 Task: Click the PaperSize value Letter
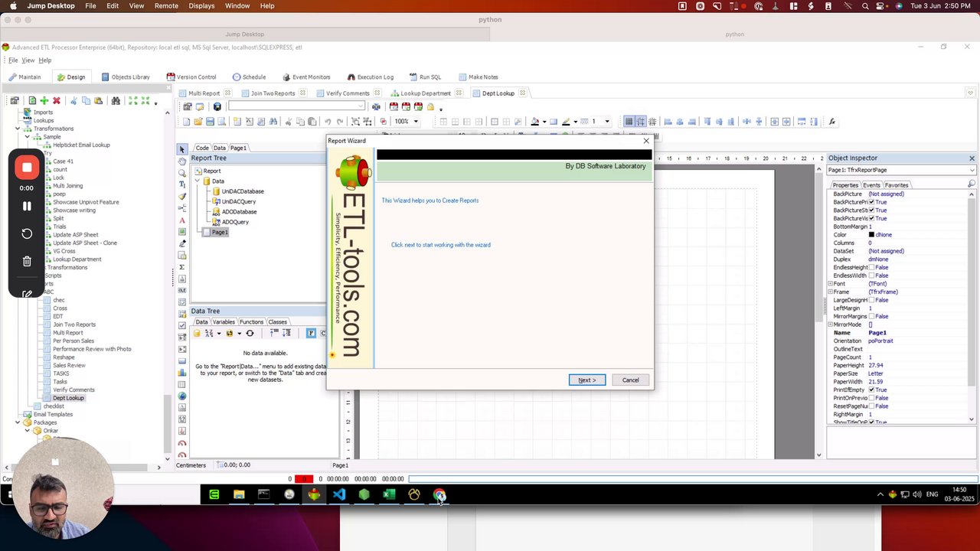[876, 373]
